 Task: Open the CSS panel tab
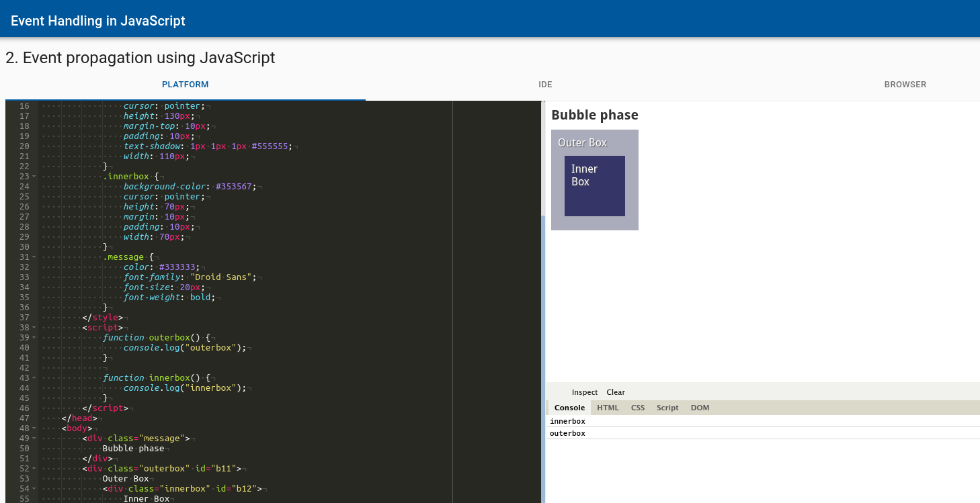pyautogui.click(x=638, y=408)
